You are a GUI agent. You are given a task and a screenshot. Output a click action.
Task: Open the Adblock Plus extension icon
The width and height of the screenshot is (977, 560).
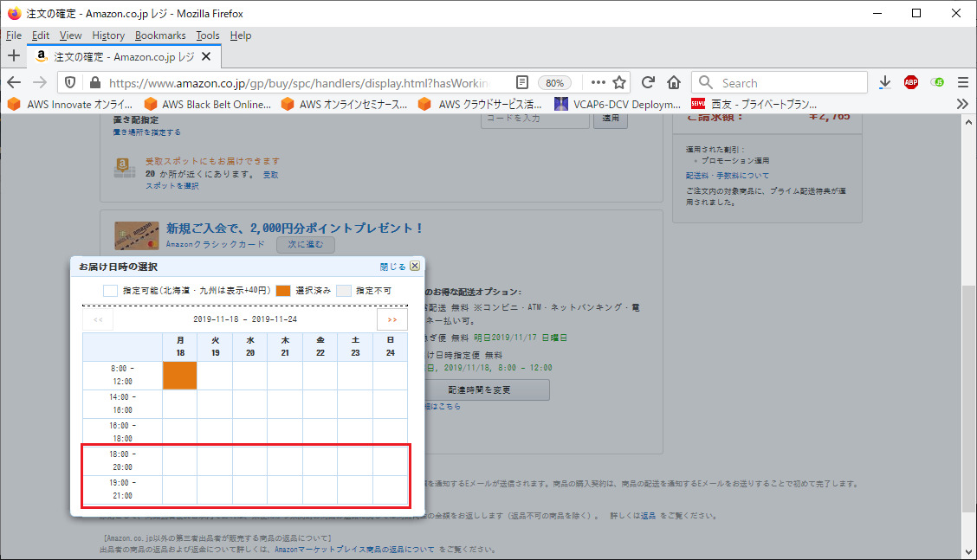pos(911,83)
